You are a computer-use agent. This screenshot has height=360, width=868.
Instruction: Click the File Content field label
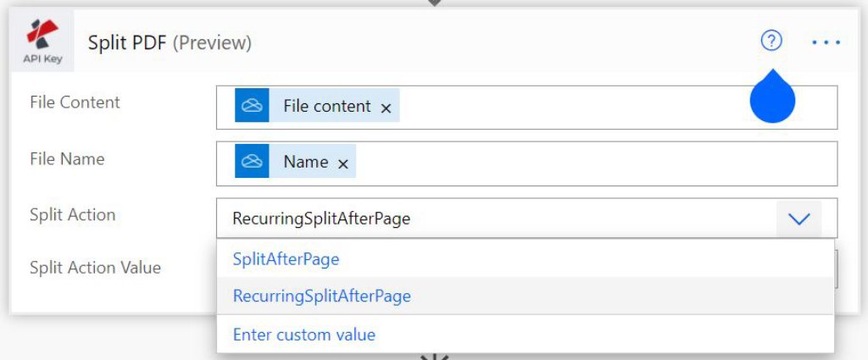75,102
